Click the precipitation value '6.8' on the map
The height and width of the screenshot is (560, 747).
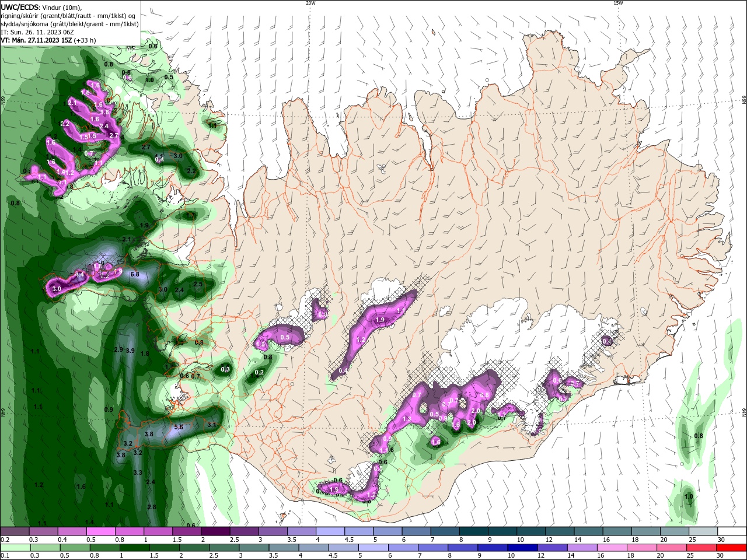[x=134, y=274]
